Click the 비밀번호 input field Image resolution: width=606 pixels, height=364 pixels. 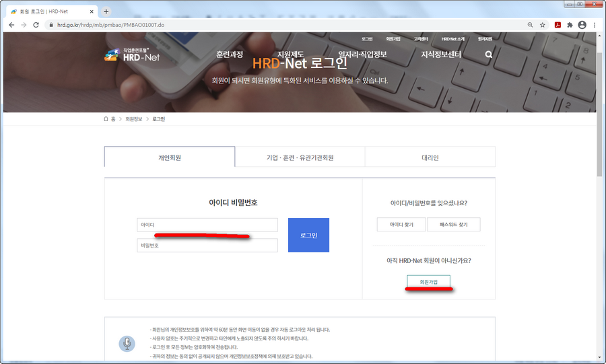[207, 245]
